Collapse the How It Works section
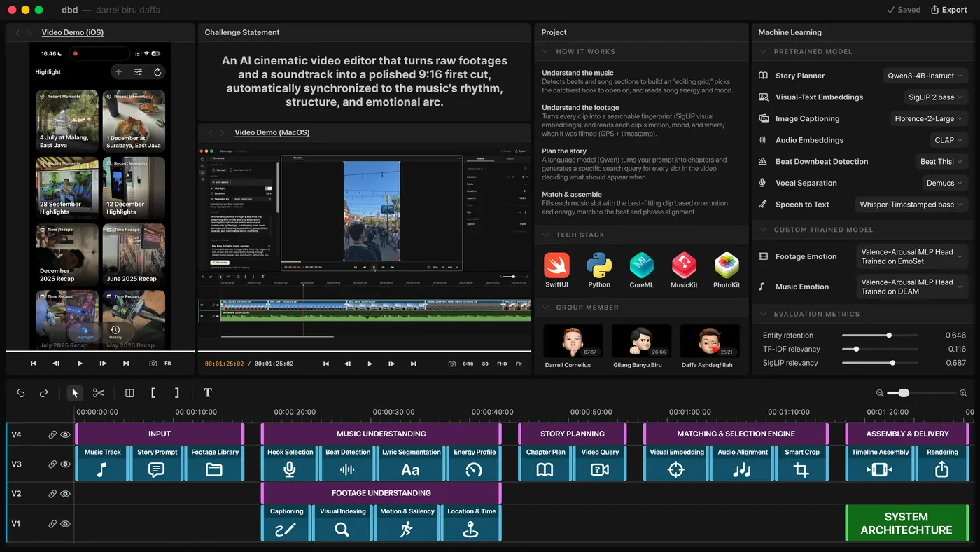This screenshot has height=552, width=980. [547, 51]
